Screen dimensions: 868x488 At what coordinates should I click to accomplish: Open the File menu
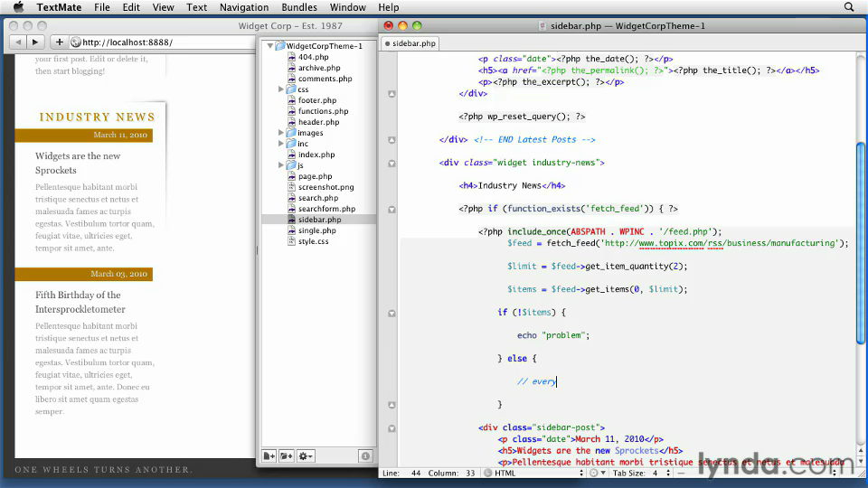[x=102, y=7]
